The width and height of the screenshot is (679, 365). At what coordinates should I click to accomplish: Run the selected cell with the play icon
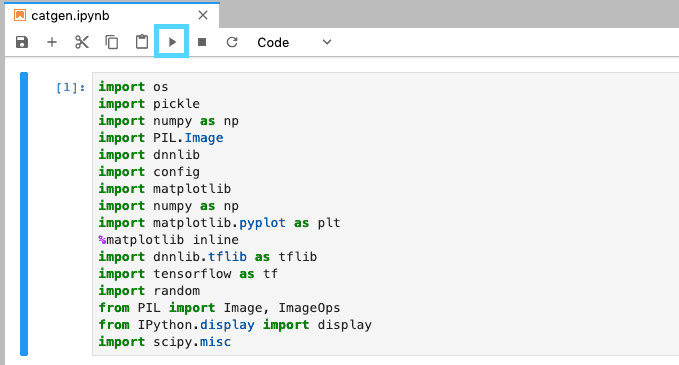pyautogui.click(x=172, y=42)
